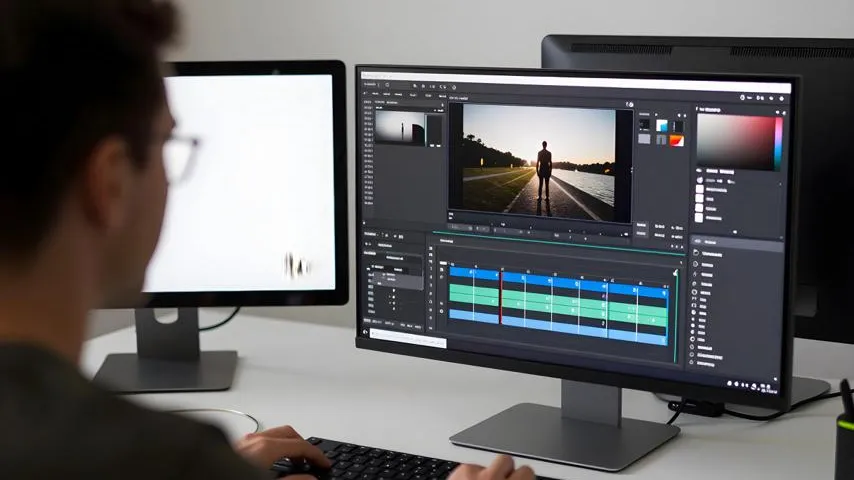Select the light blue track at the timeline bottom
Image resolution: width=854 pixels, height=480 pixels.
(x=557, y=327)
